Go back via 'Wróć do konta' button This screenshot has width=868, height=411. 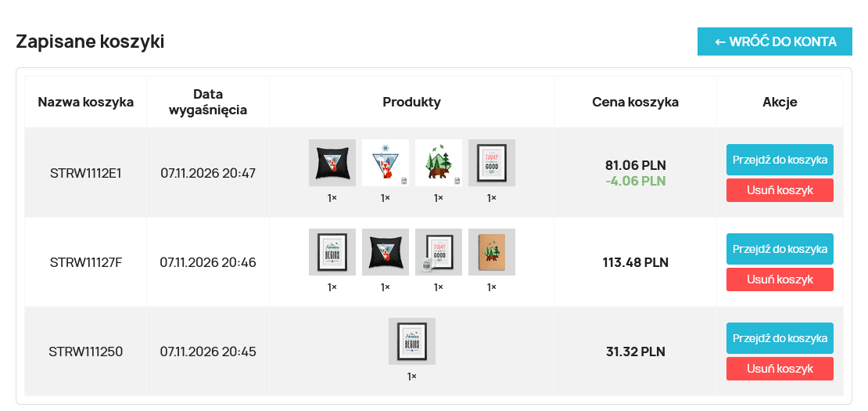click(x=775, y=41)
